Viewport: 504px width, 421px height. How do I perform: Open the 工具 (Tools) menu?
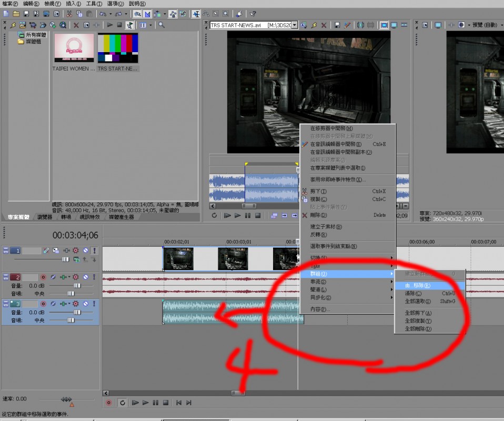pos(94,4)
